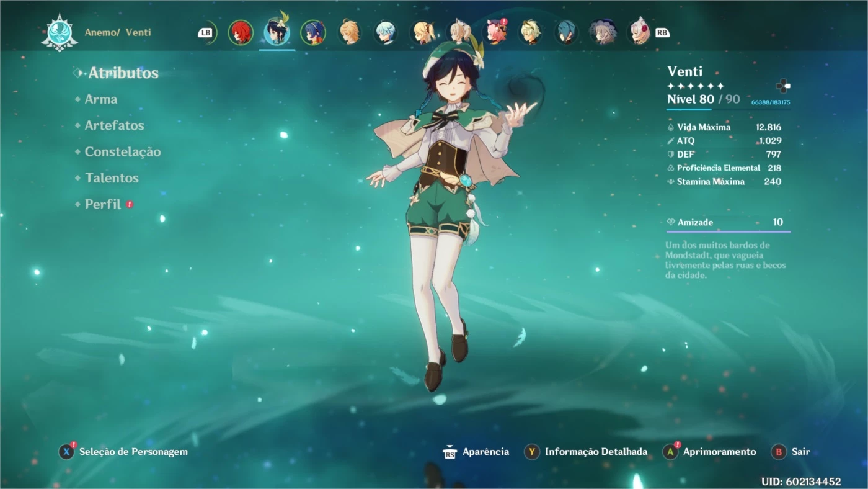Select the blonde Traveler portrait

(349, 32)
